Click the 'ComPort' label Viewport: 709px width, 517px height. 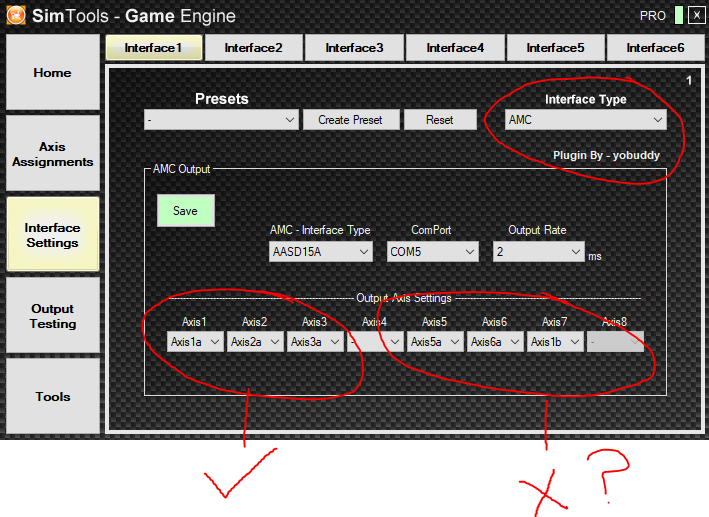431,230
